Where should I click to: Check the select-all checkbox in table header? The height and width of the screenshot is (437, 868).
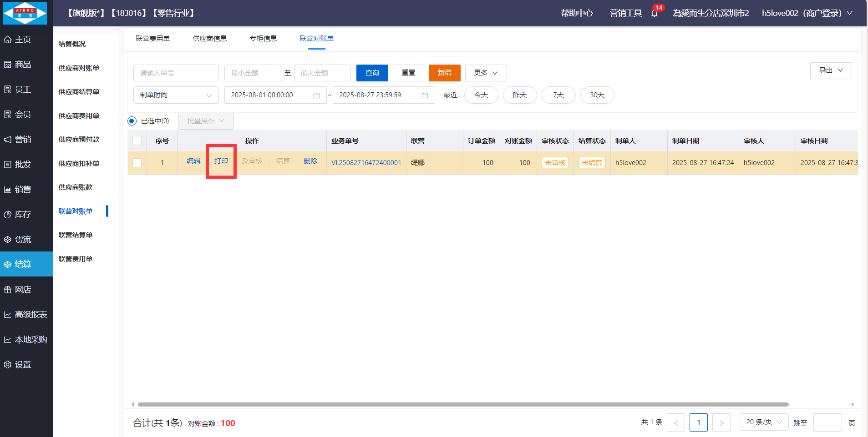click(137, 141)
